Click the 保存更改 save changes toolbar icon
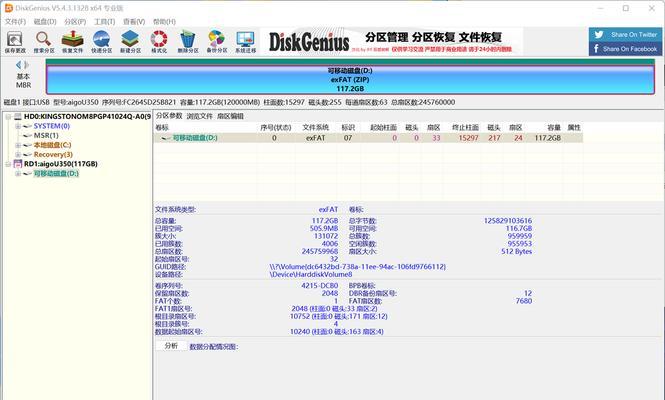Screen dimensions: 665x400 [x=15, y=42]
